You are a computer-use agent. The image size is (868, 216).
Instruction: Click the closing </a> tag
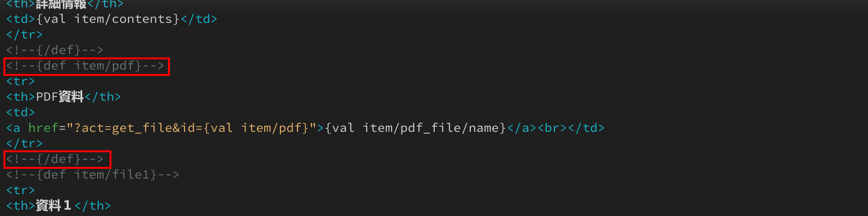click(x=522, y=128)
